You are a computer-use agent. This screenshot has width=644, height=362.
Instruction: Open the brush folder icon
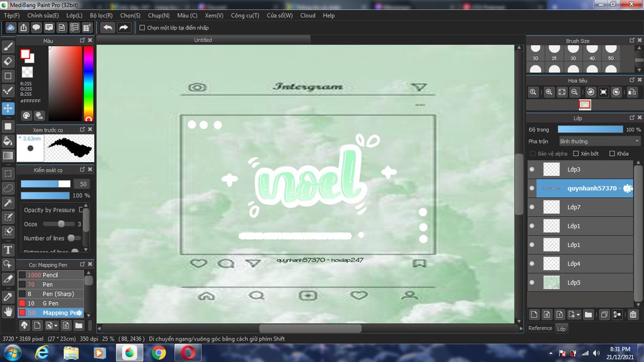click(79, 326)
